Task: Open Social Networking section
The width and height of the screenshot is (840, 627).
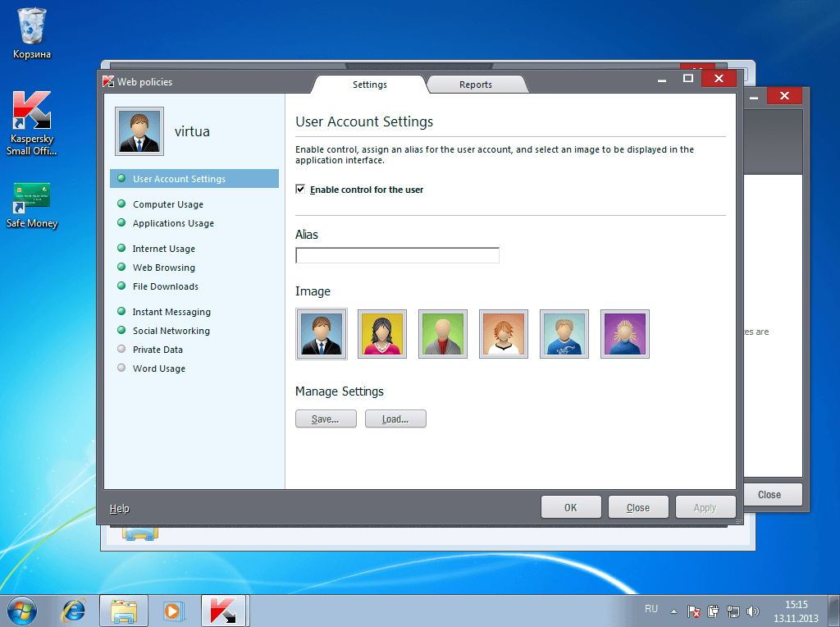Action: point(171,331)
